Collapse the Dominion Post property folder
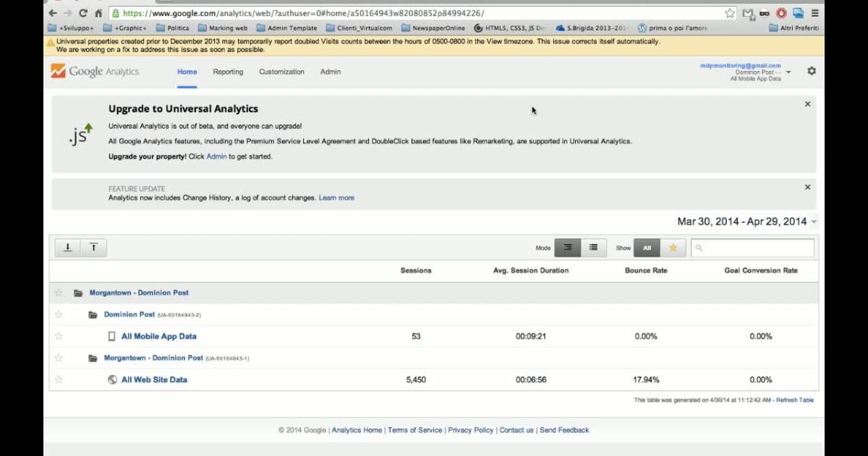Screen dimensions: 868x456 [93, 315]
